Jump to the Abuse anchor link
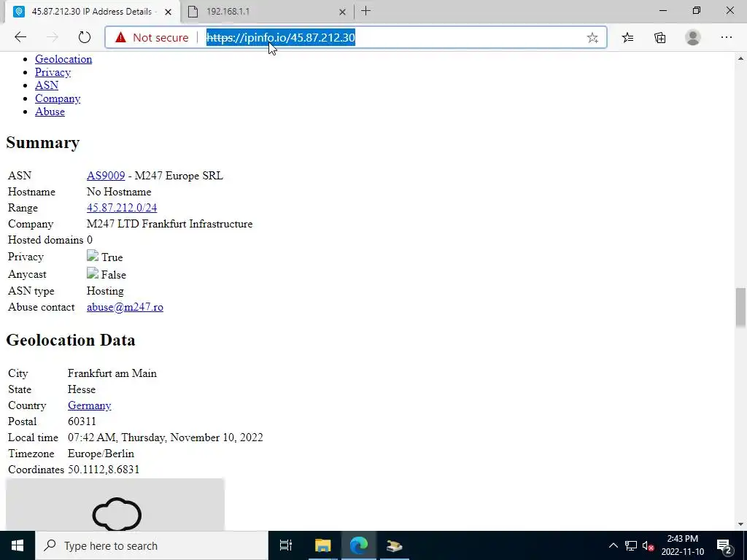Image resolution: width=747 pixels, height=560 pixels. point(50,112)
